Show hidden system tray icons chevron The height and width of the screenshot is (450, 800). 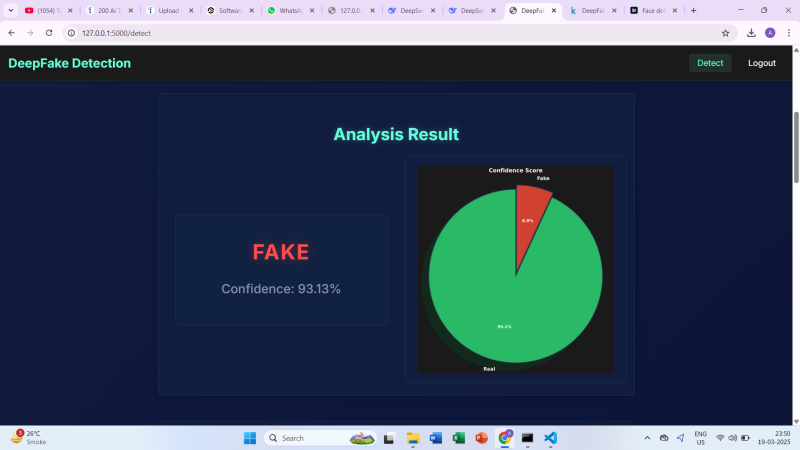(x=647, y=438)
